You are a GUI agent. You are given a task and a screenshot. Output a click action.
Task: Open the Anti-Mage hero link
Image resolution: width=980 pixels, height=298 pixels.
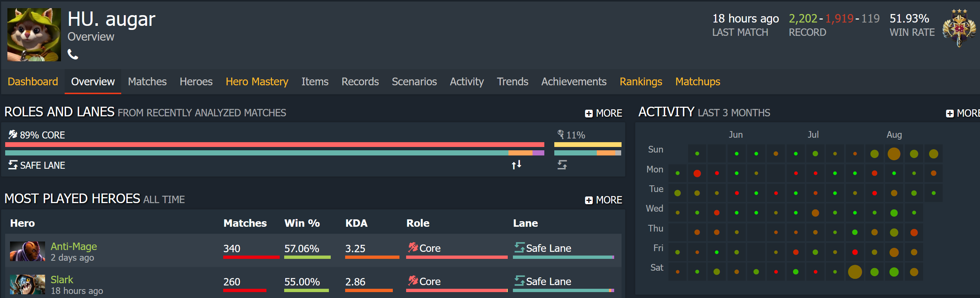point(74,246)
